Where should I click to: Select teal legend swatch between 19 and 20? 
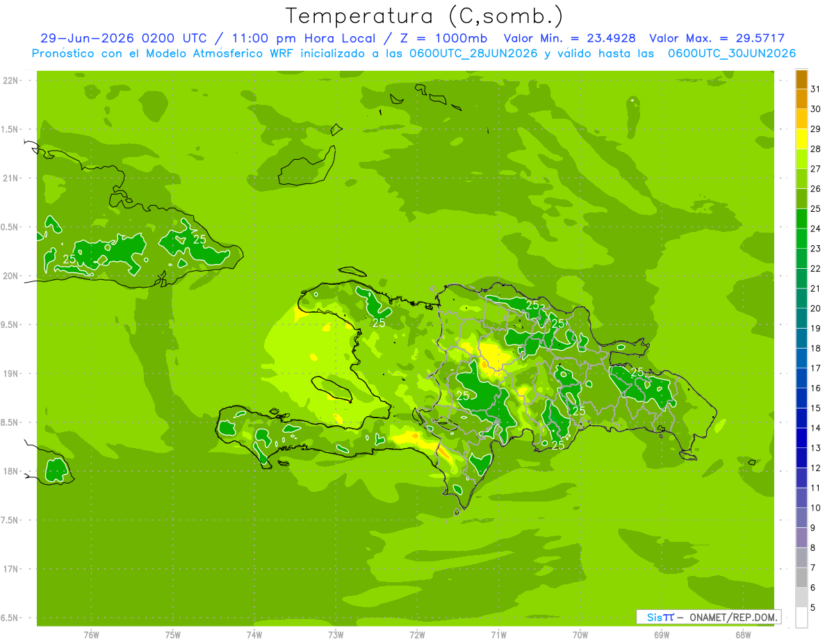(x=801, y=318)
